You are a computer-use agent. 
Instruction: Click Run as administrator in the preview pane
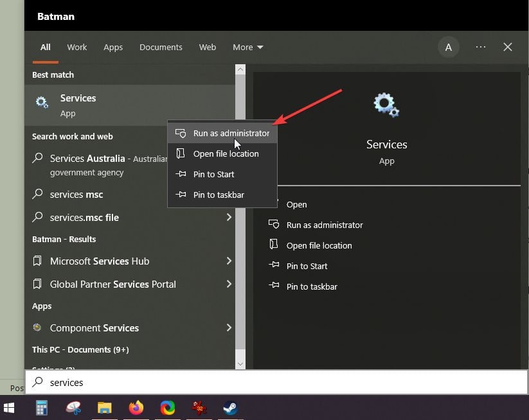click(x=325, y=225)
